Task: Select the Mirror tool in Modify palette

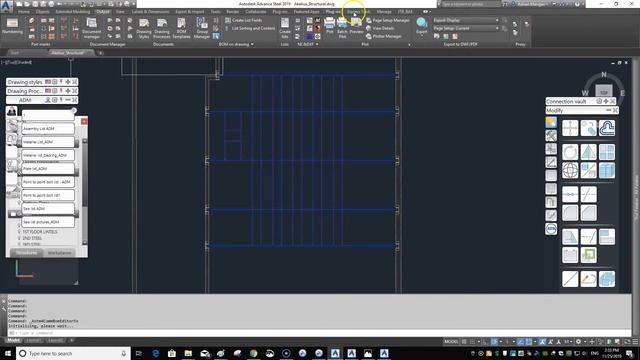Action: (588, 152)
